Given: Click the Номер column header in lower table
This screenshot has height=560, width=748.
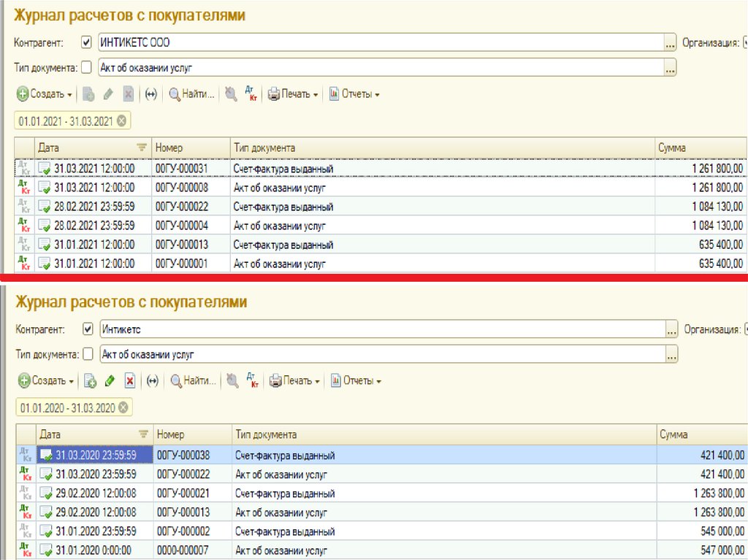Looking at the screenshot, I should [191, 434].
